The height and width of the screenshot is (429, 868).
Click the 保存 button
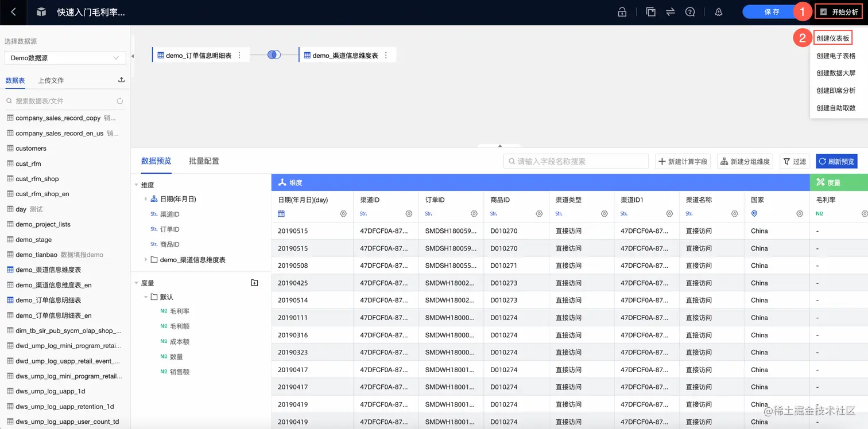tap(772, 12)
